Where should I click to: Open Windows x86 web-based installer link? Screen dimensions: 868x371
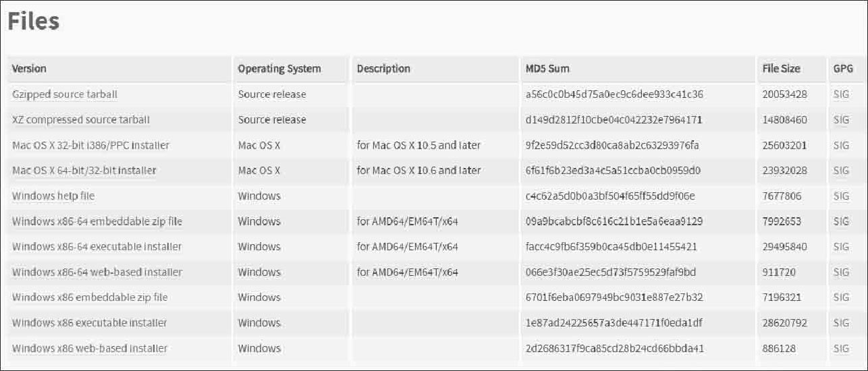[x=90, y=349]
